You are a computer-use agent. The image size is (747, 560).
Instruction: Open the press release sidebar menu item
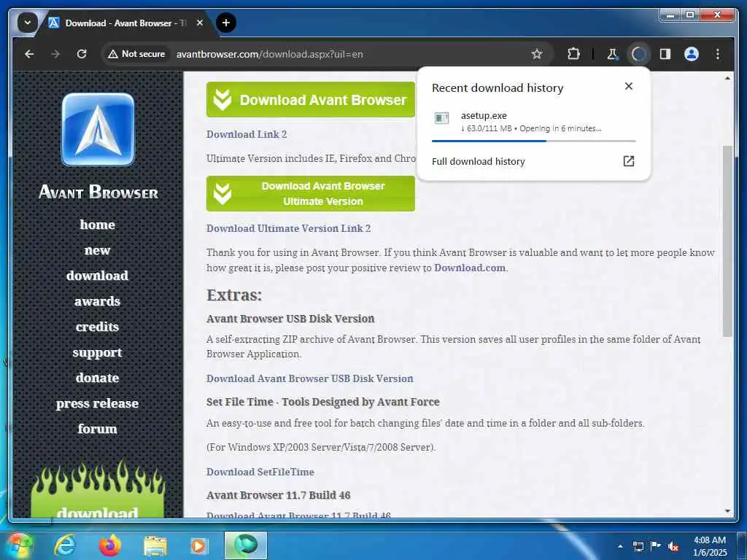[x=97, y=403]
